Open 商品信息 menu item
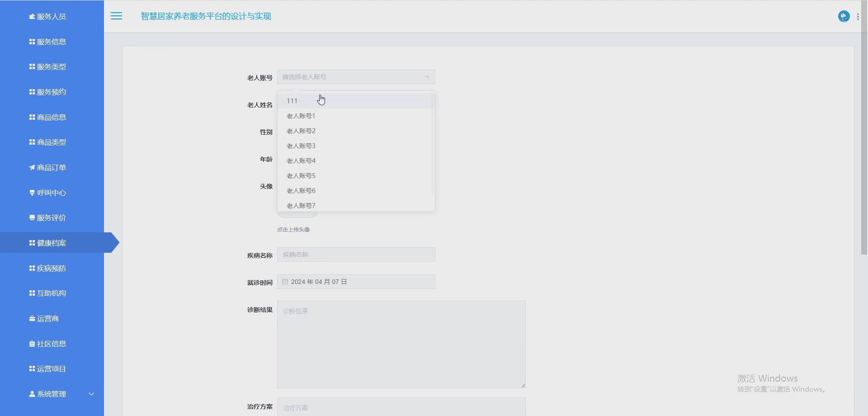The image size is (868, 416). 52,117
